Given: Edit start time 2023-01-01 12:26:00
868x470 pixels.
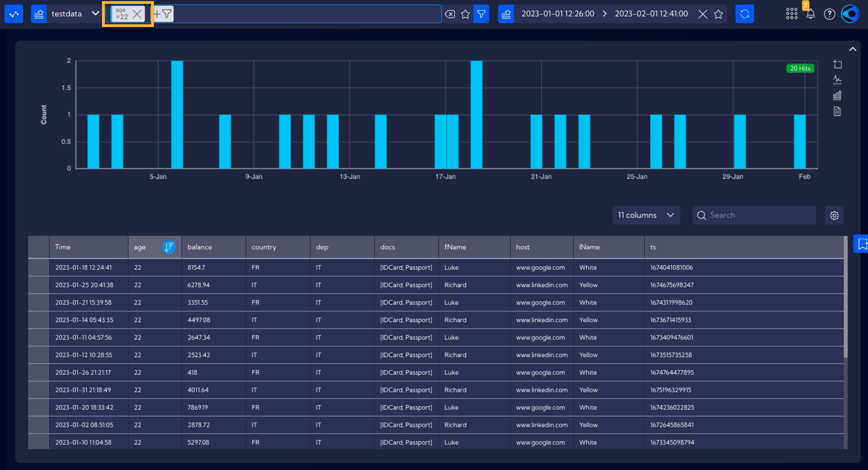Looking at the screenshot, I should tap(558, 14).
